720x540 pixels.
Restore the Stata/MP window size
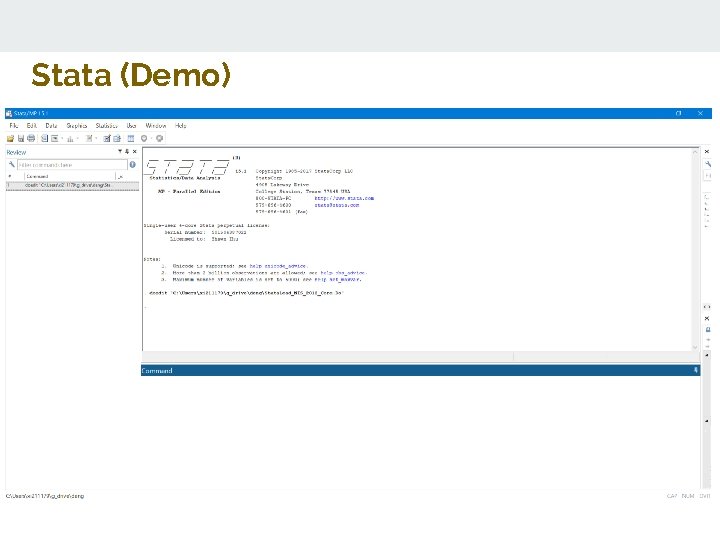(x=679, y=113)
